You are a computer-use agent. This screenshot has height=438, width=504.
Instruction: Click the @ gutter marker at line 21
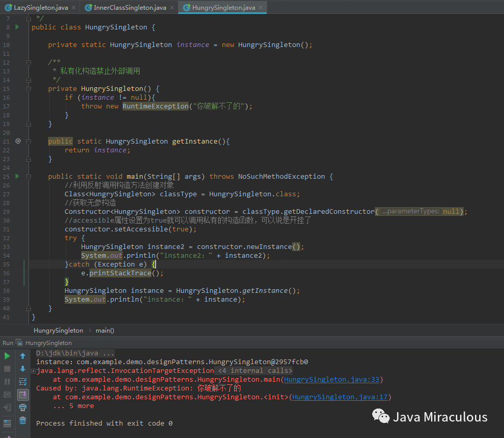[18, 141]
